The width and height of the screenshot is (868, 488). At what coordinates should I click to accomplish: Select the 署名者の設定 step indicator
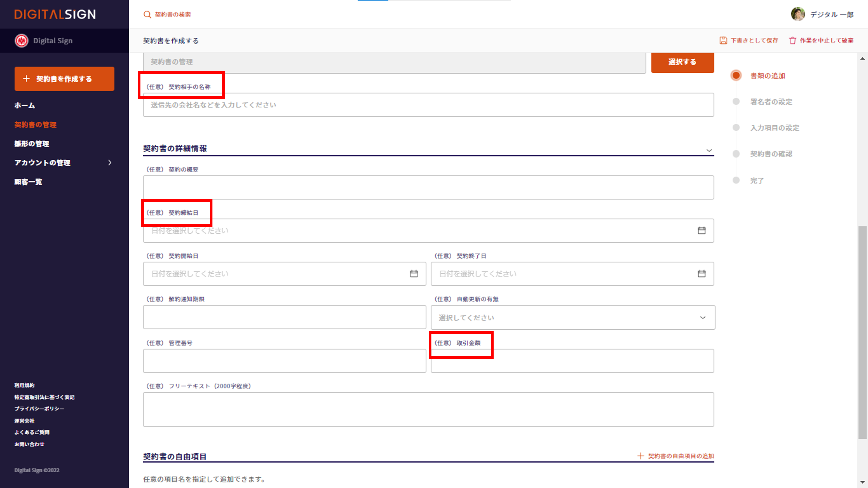tap(736, 101)
